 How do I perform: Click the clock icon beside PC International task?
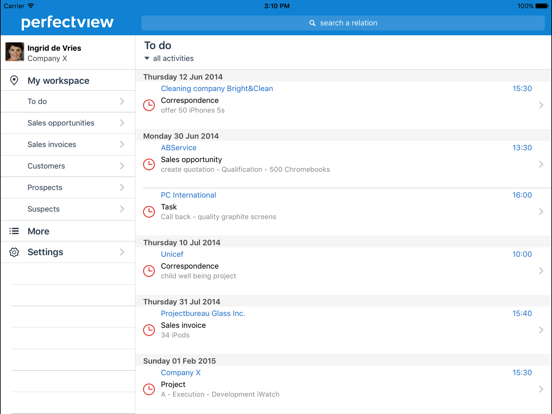[149, 212]
